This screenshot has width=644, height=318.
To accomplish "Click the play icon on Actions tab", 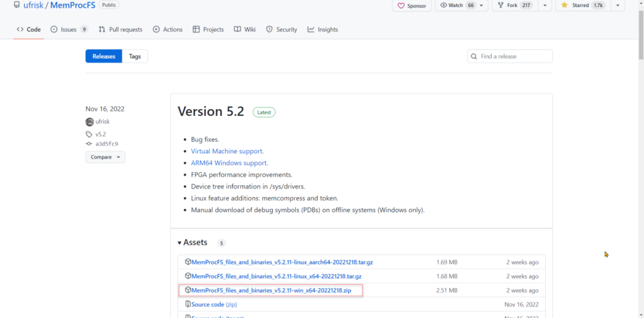I will 156,30.
